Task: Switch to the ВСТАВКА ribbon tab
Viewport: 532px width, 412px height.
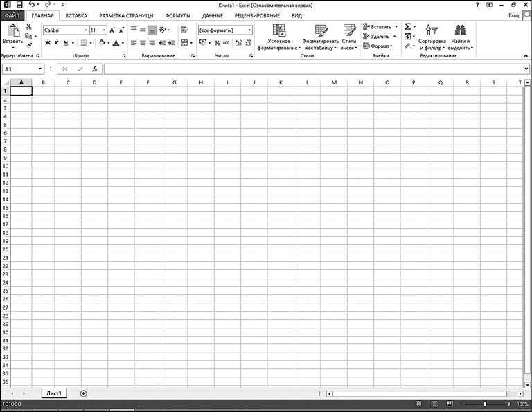Action: [76, 15]
